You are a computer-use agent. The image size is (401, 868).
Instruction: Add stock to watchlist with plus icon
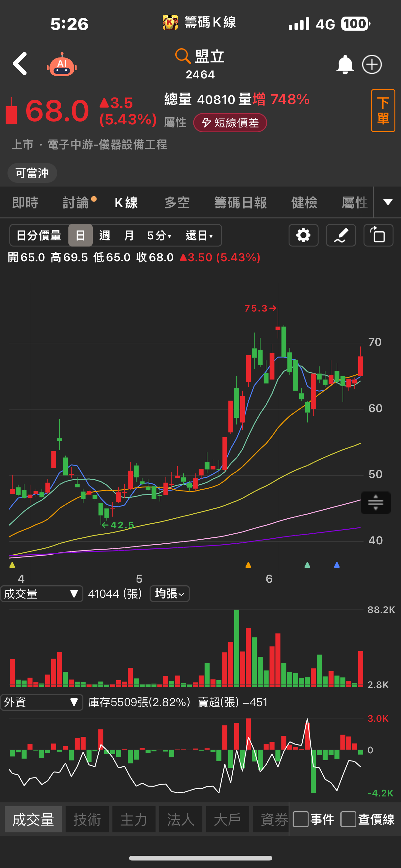(372, 64)
